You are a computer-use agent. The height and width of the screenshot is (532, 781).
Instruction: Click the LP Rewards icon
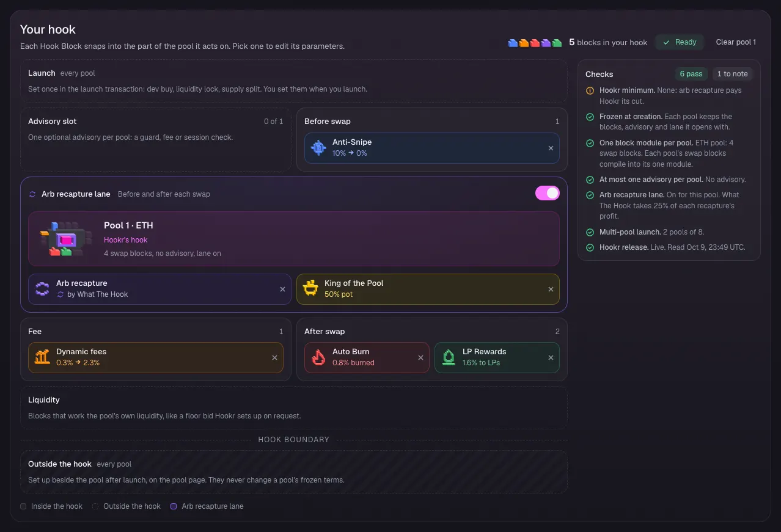pyautogui.click(x=449, y=357)
